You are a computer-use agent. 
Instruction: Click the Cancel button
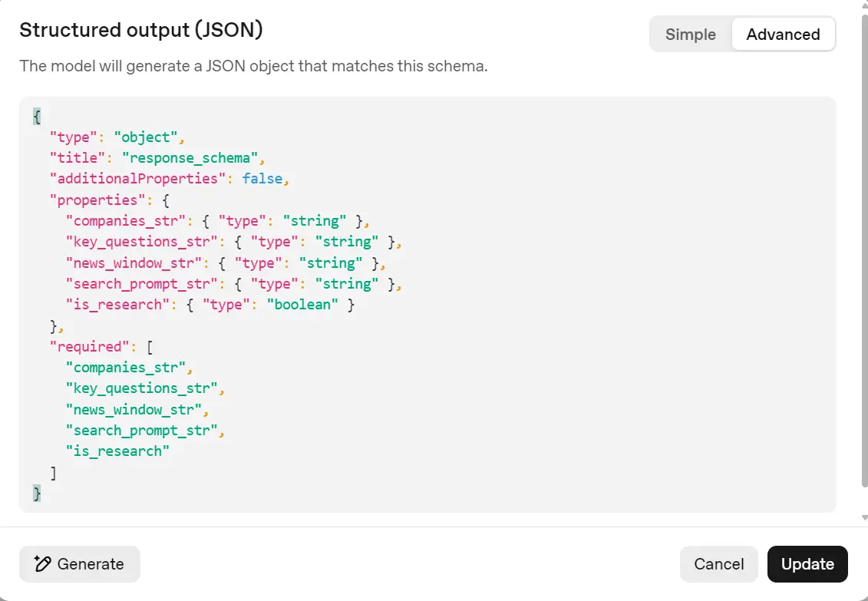(x=718, y=564)
